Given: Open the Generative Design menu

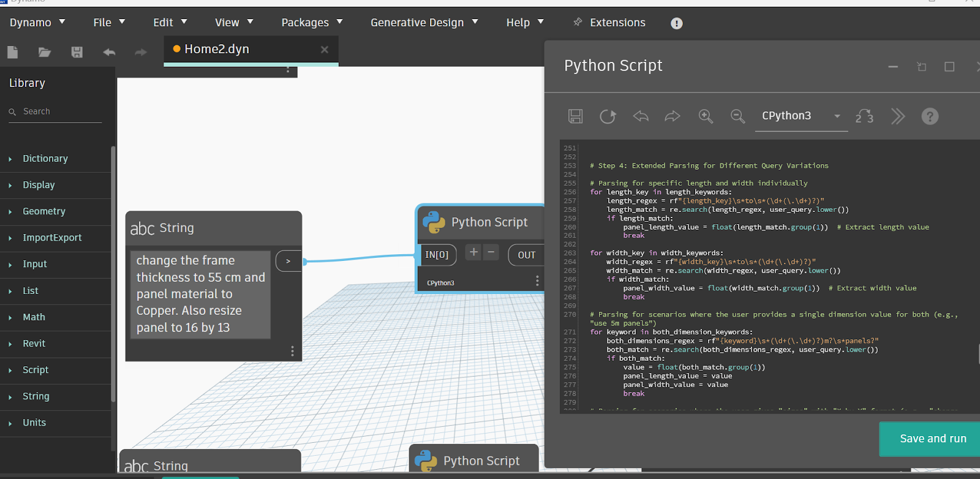Looking at the screenshot, I should coord(424,23).
